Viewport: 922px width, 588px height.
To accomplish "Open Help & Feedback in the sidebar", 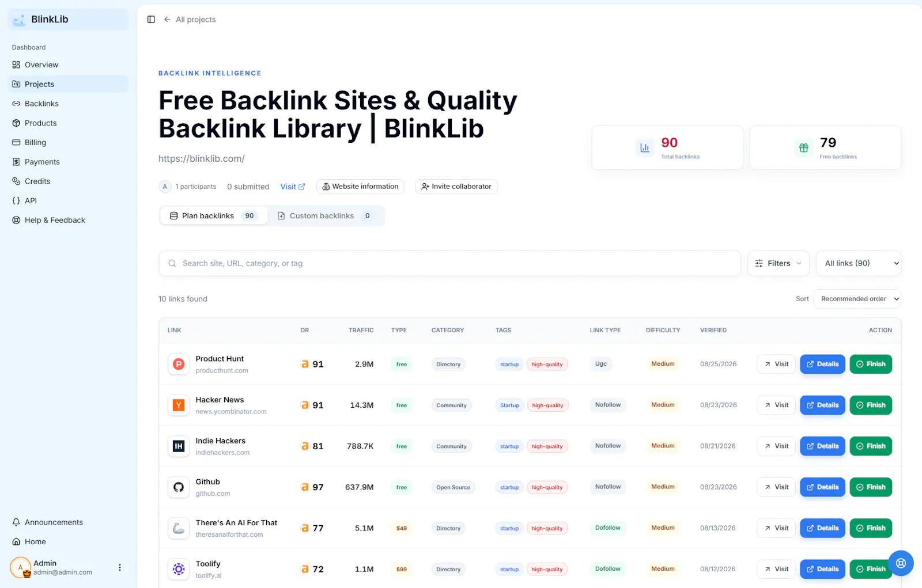I will [68, 220].
